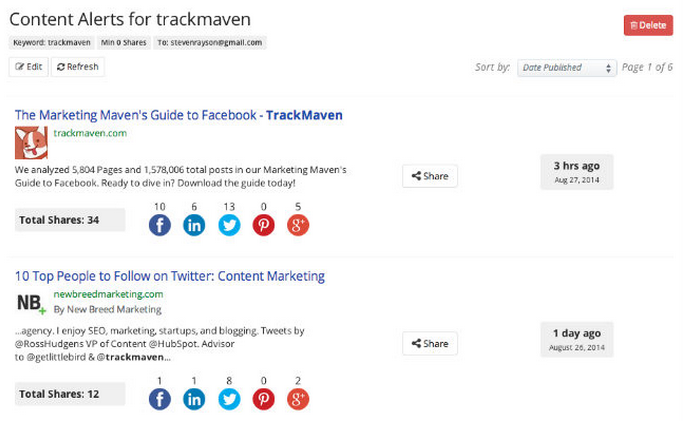Image resolution: width=683 pixels, height=426 pixels.
Task: Click the TrackMaven corgi thumbnail
Action: pyautogui.click(x=31, y=143)
